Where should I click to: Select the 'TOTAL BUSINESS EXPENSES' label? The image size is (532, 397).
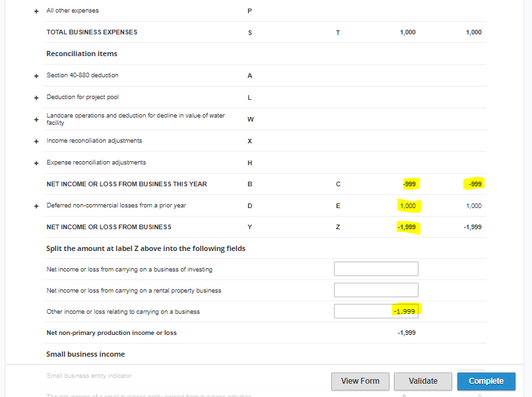pos(92,32)
